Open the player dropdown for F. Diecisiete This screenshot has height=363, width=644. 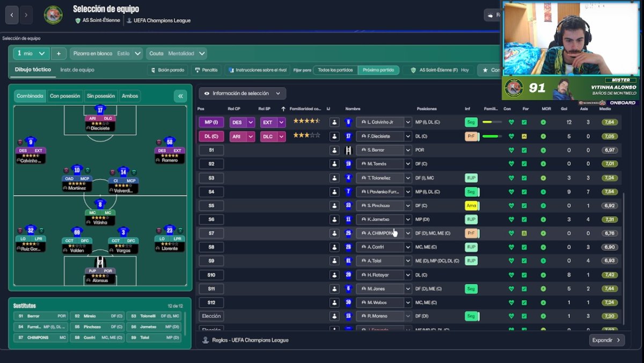pos(407,136)
